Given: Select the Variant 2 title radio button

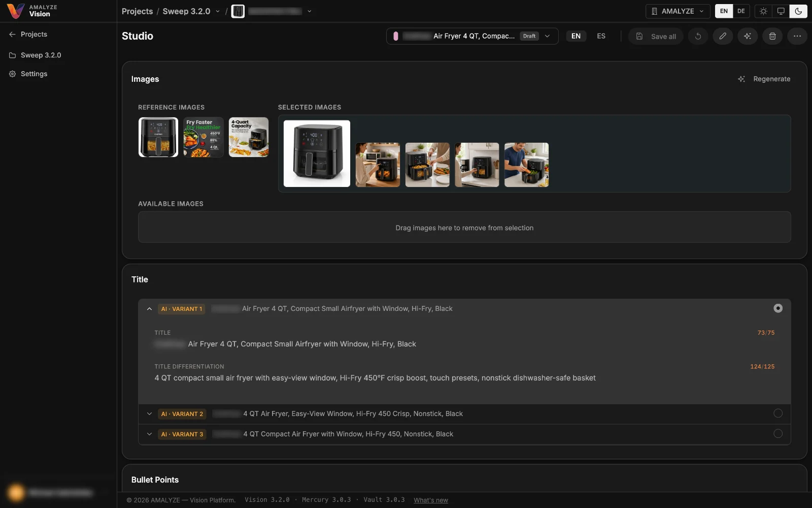Looking at the screenshot, I should tap(778, 414).
